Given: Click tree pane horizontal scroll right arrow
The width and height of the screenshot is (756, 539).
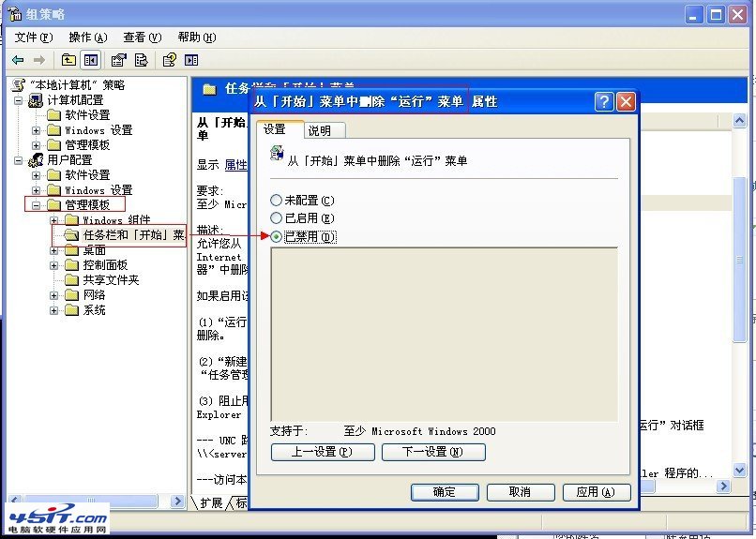Looking at the screenshot, I should point(177,501).
